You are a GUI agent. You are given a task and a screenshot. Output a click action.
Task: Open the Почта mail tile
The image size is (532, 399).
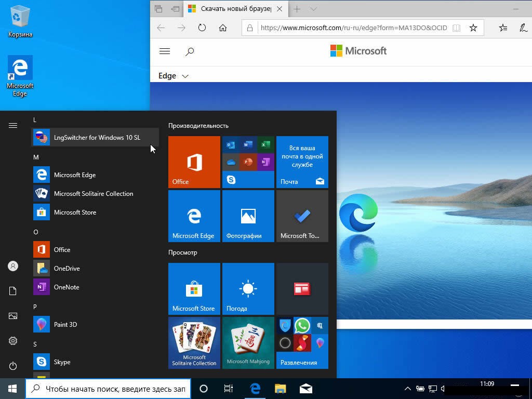[302, 162]
